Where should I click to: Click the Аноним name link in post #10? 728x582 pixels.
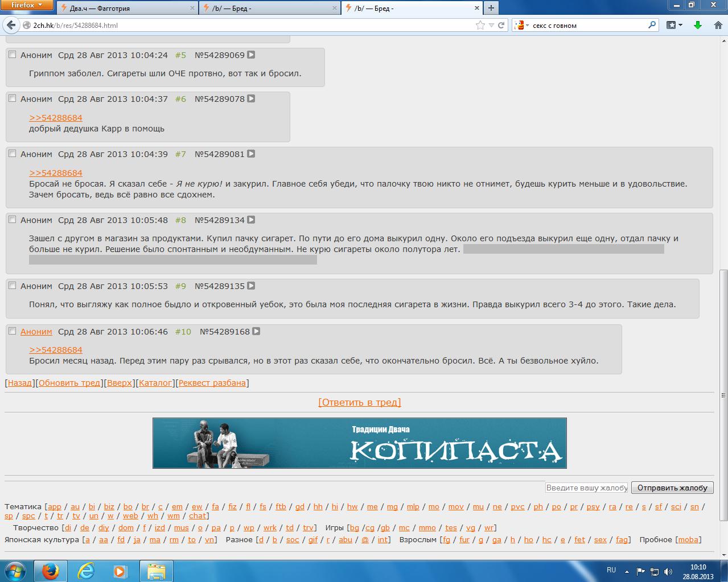[x=36, y=332]
